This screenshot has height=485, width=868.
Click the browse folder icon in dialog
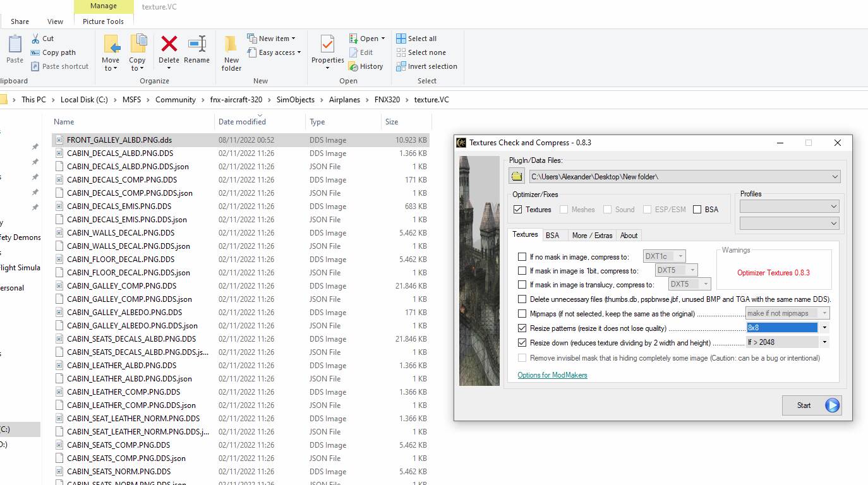coord(517,176)
